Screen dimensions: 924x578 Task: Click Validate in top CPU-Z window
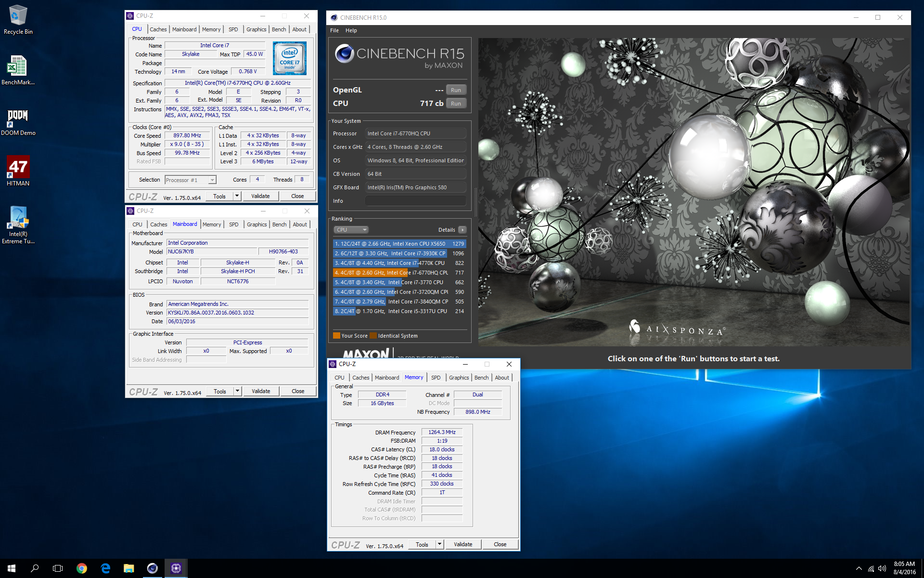[x=260, y=196]
